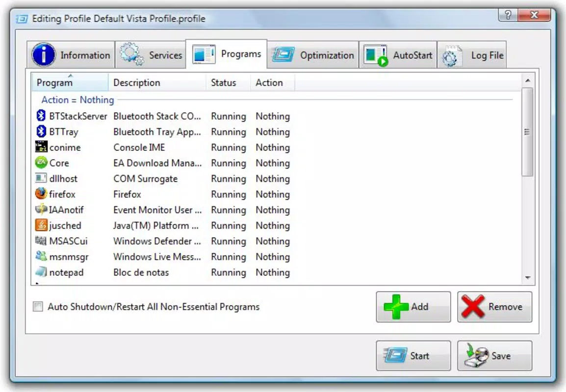
Task: Click the green plus icon on Add
Action: coord(396,307)
